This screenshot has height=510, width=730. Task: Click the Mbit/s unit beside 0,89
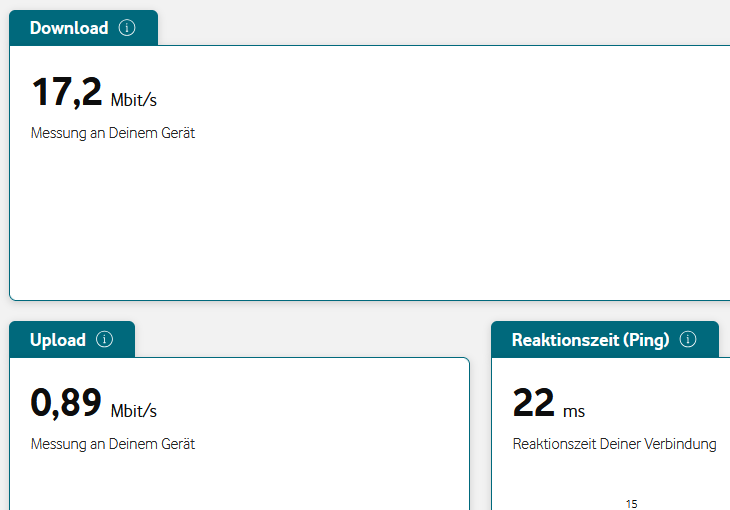pyautogui.click(x=134, y=411)
